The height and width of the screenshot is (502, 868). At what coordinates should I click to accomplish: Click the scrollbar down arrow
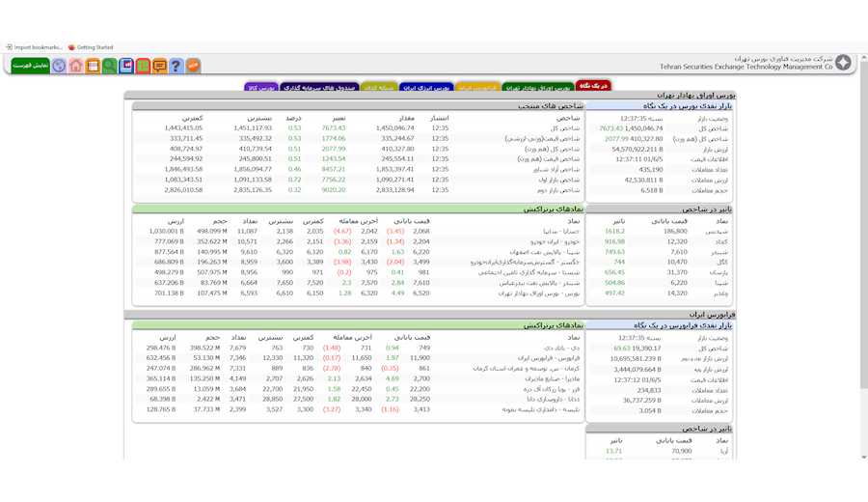(x=863, y=457)
